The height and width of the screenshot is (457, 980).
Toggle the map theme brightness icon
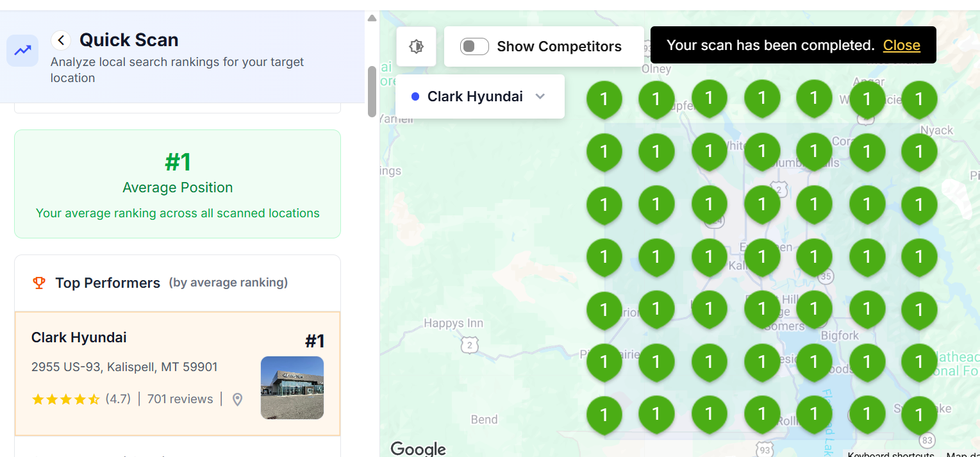tap(417, 46)
